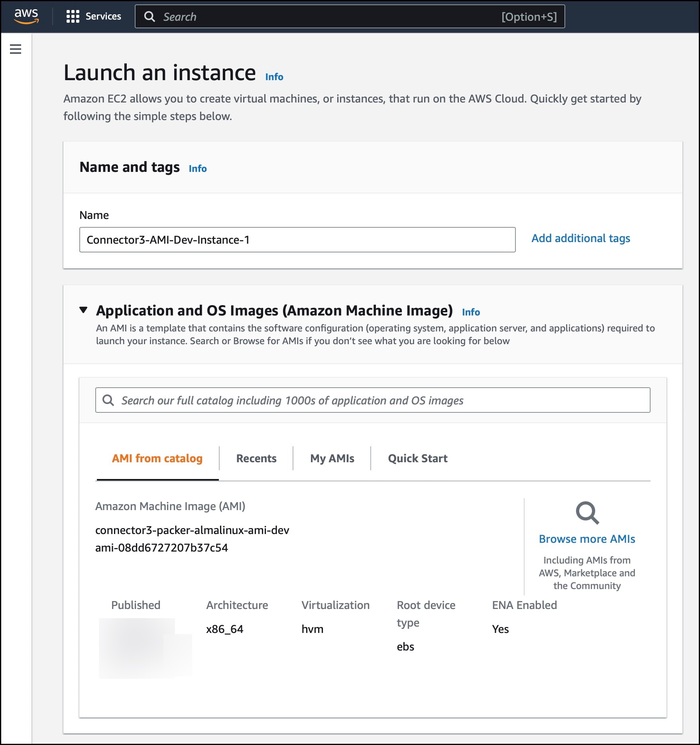Select the AMI from catalog tab
This screenshot has width=700, height=745.
(x=157, y=459)
